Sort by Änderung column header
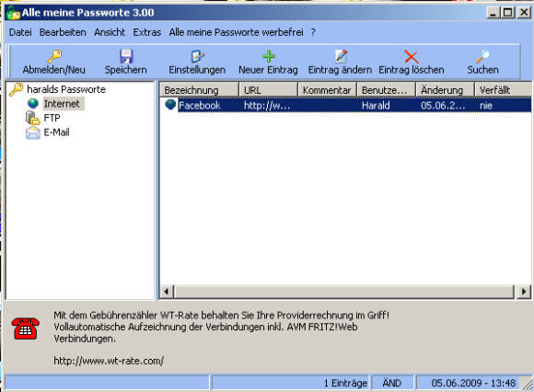 tap(445, 90)
